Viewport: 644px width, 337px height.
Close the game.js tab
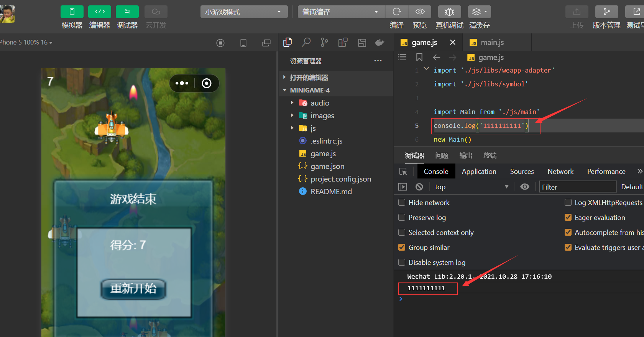coord(453,42)
